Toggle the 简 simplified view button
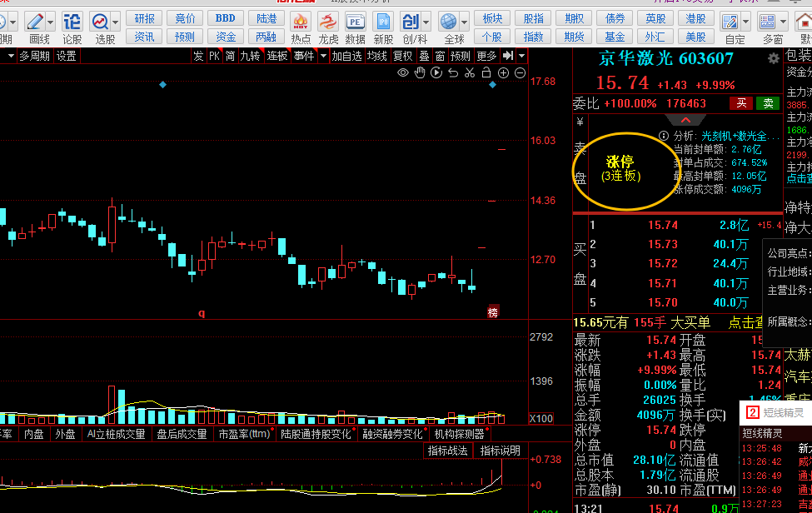The width and height of the screenshot is (812, 513). (x=231, y=56)
